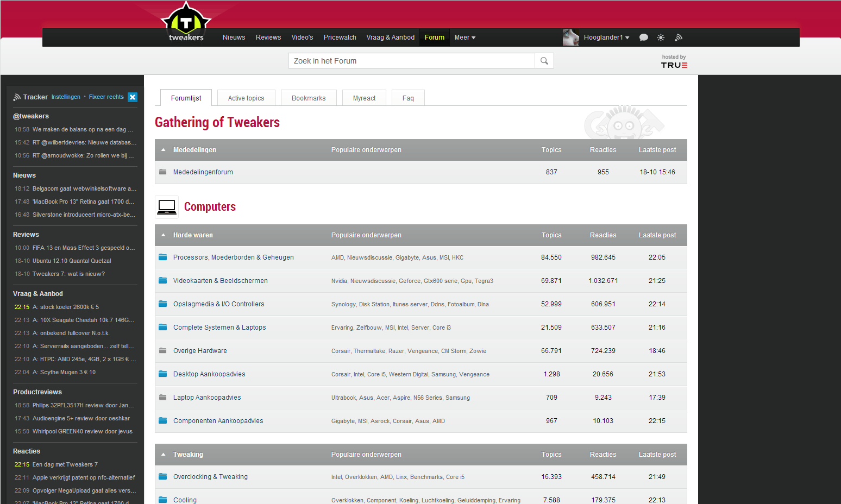Open Overclocking & Tweaking forum
Screen dimensions: 841x504
[210, 477]
